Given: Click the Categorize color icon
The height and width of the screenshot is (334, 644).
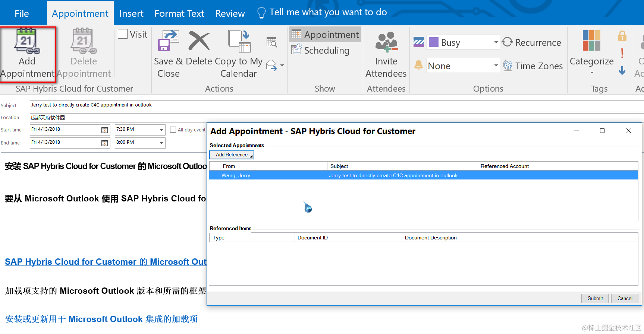Looking at the screenshot, I should [x=591, y=41].
